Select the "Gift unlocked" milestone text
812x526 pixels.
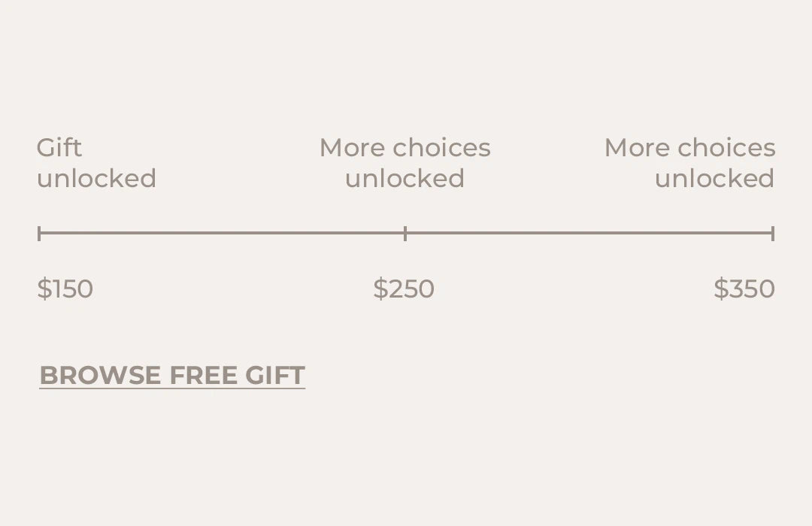[96, 163]
